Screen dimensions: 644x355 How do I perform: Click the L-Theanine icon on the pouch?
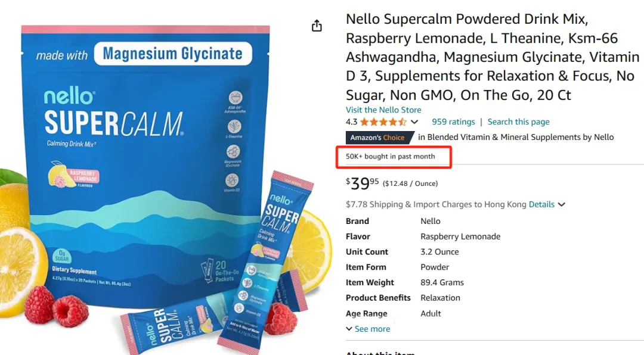click(x=234, y=127)
